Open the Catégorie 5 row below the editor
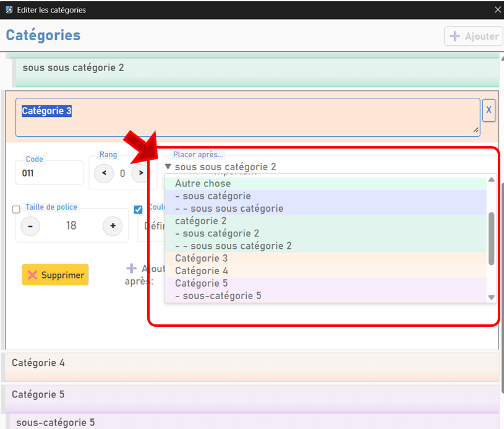 pyautogui.click(x=252, y=399)
